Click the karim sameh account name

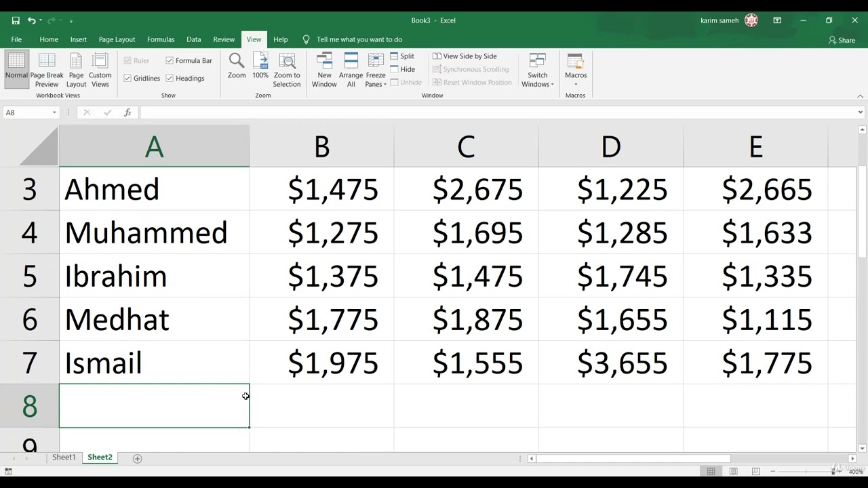(719, 20)
